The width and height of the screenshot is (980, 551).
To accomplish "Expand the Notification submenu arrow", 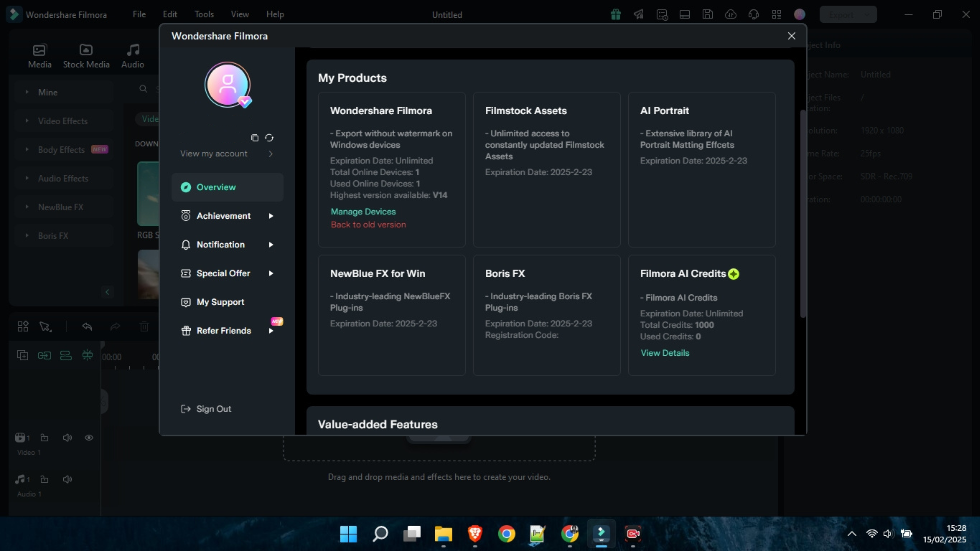I will pos(271,245).
